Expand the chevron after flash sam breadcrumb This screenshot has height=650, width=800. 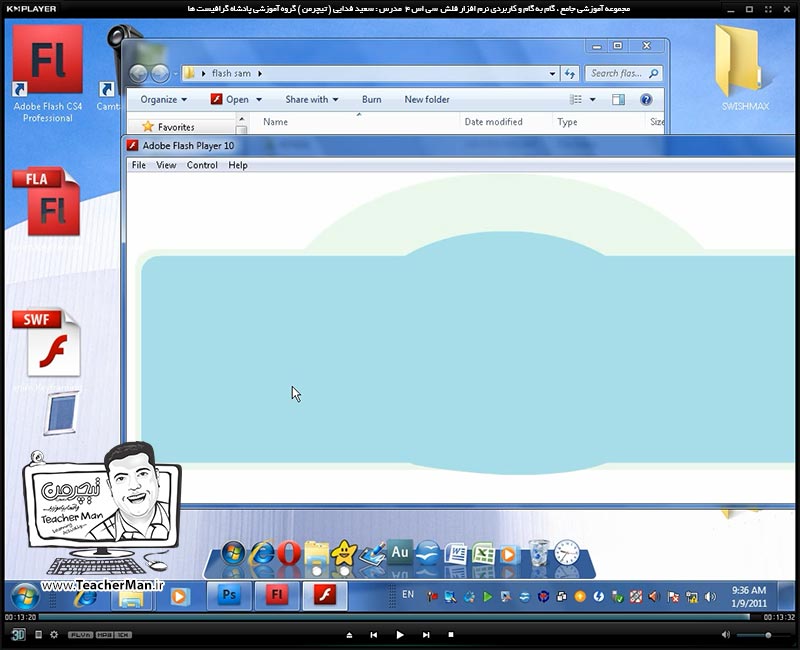click(x=260, y=73)
